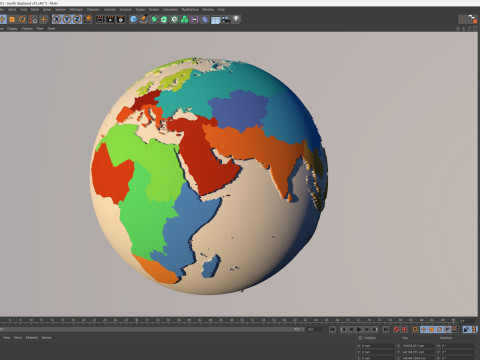Open the viewport Filter menu
Image resolution: width=480 pixels, height=360 pixels.
40,29
